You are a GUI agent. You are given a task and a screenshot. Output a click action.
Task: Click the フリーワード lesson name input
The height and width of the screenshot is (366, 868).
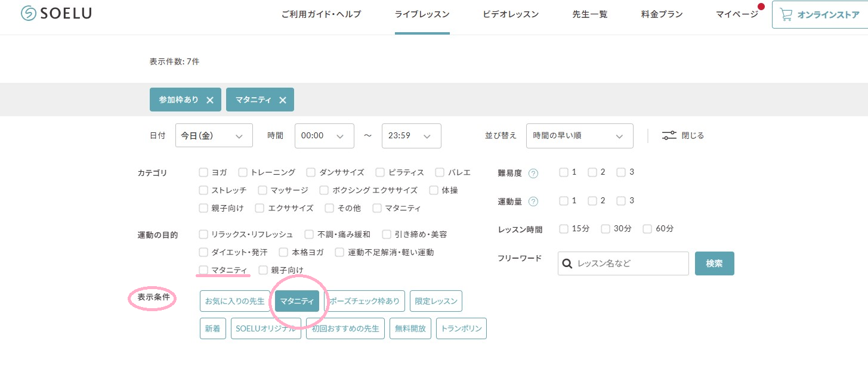629,263
